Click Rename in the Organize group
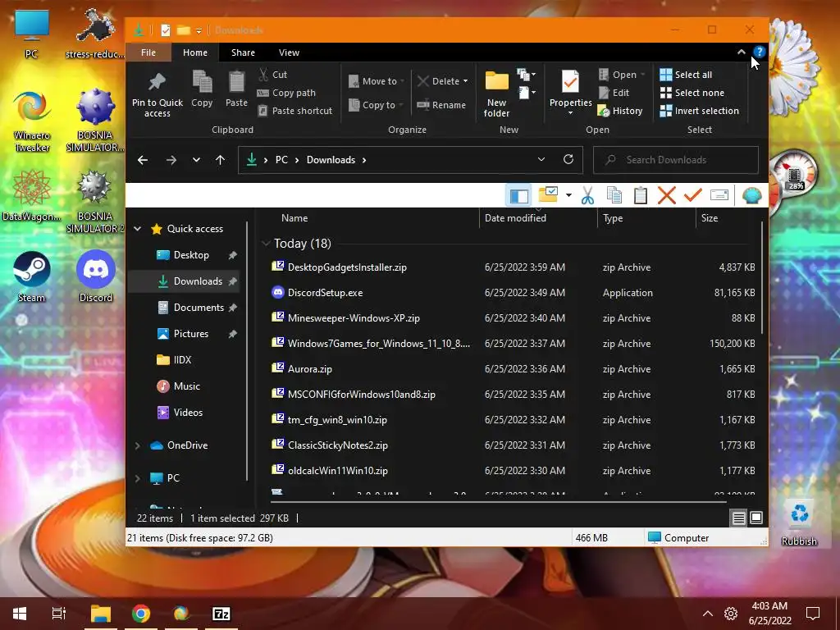Screen dimensions: 840x630 tap(441, 105)
